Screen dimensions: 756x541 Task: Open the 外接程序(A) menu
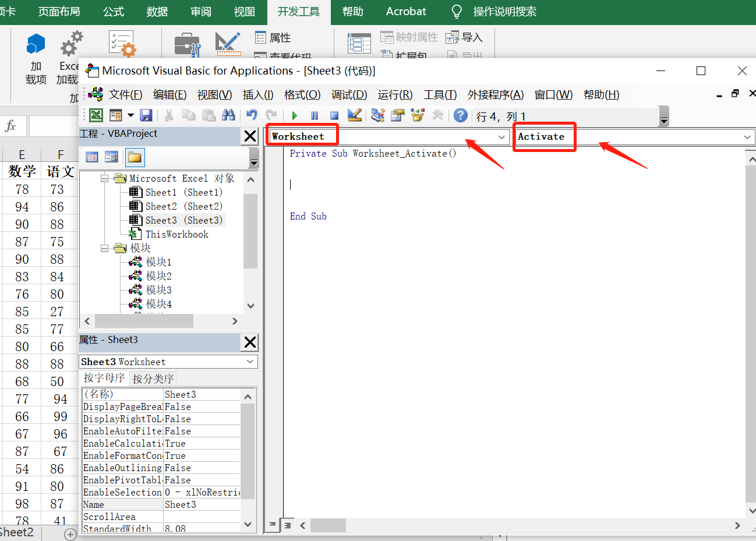click(x=496, y=95)
